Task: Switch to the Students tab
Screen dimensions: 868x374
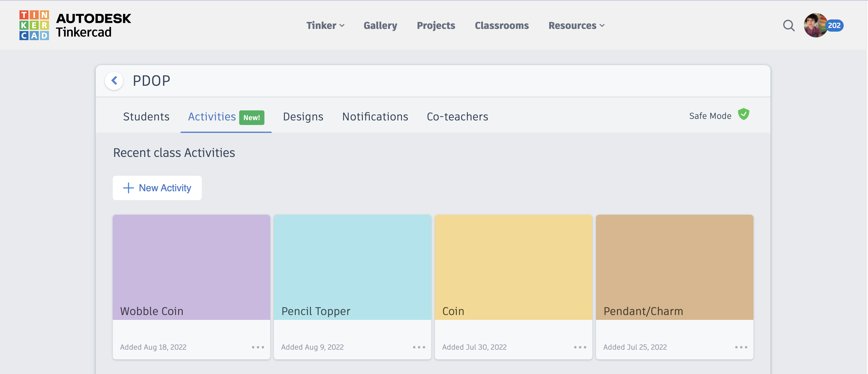Action: (146, 117)
